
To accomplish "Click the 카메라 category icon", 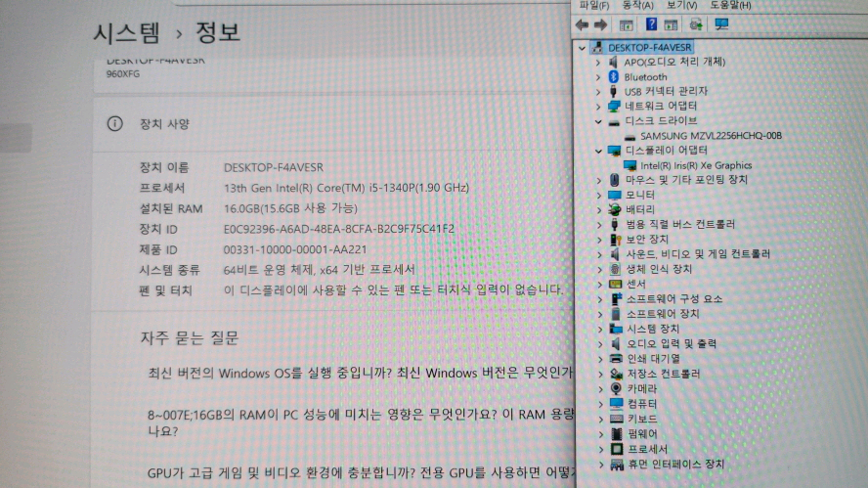I will point(616,388).
